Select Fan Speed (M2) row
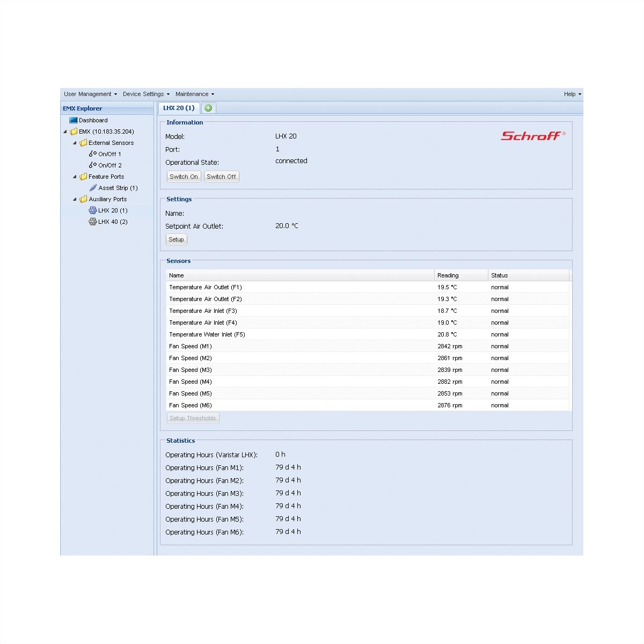This screenshot has height=644, width=644. pyautogui.click(x=368, y=358)
